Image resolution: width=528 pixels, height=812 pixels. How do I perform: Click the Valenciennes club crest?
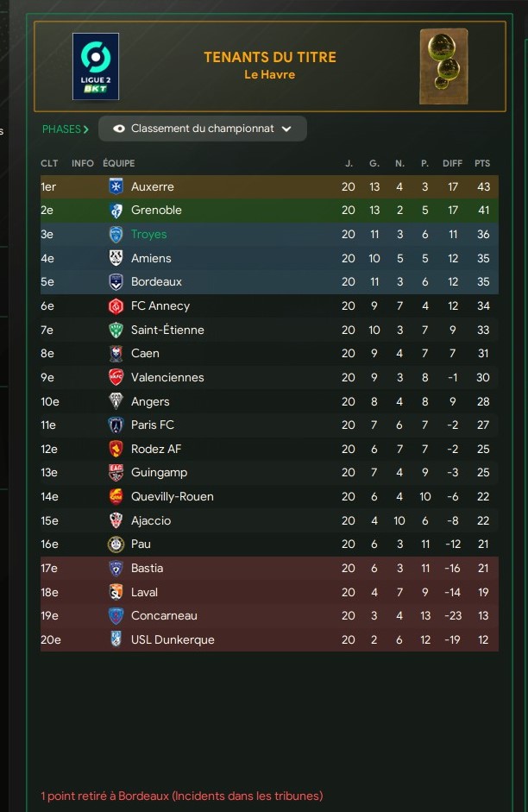(x=116, y=377)
